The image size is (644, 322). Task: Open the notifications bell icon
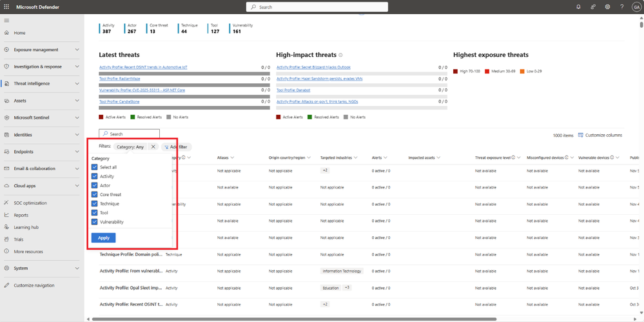(x=579, y=6)
